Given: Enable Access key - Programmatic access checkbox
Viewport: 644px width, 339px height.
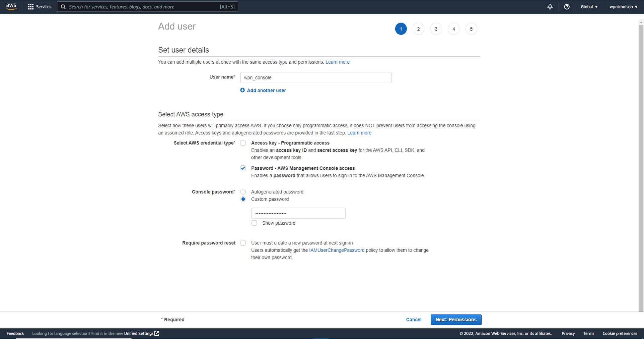Looking at the screenshot, I should (x=243, y=143).
